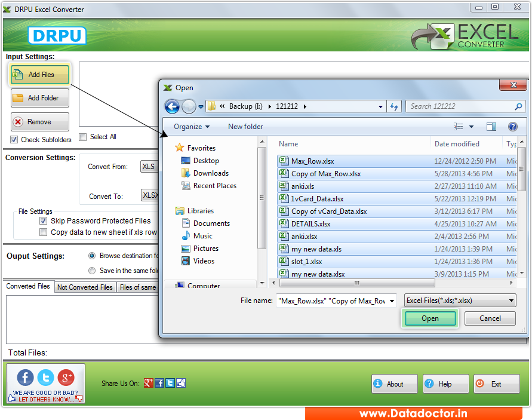
Task: Select file anki.xls
Action: pyautogui.click(x=396, y=186)
